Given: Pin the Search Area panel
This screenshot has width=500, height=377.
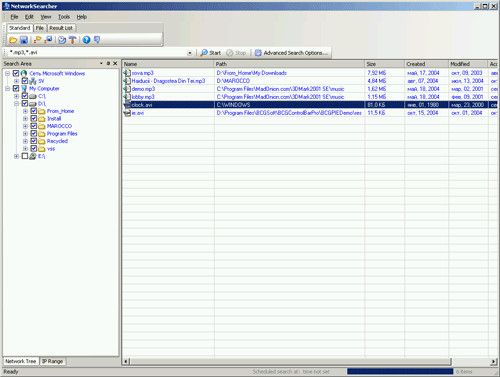Looking at the screenshot, I should [x=108, y=63].
